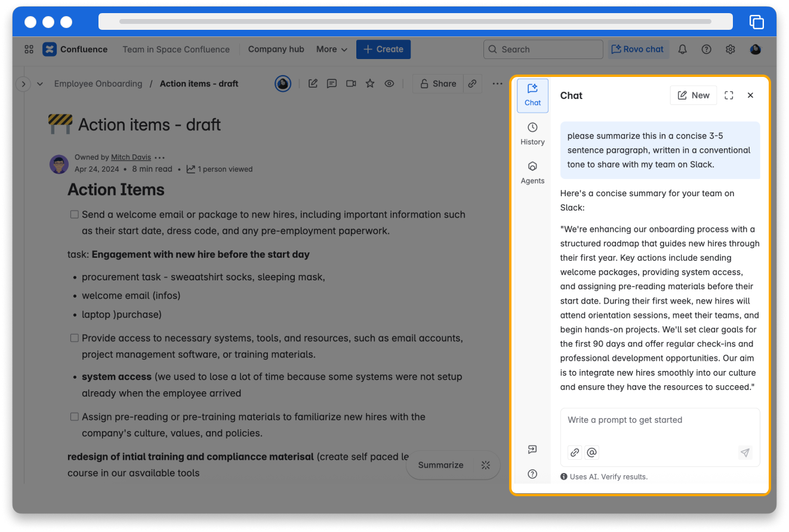Open Team in Space Confluence menu item

(176, 50)
